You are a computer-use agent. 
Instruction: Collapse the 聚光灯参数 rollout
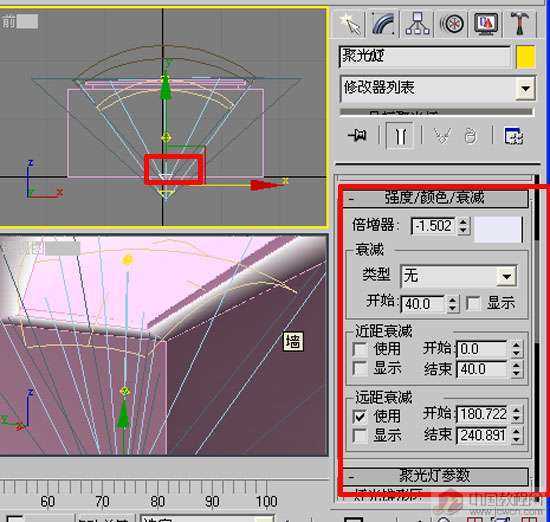(435, 476)
